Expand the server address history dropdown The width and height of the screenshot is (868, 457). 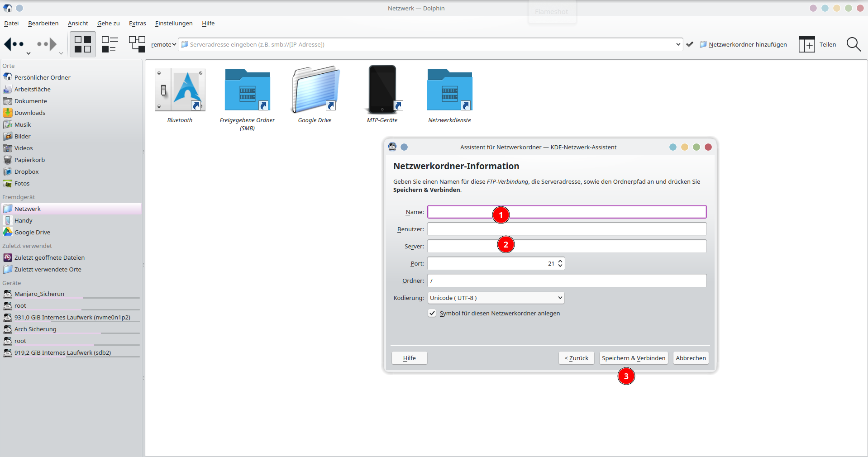[678, 44]
